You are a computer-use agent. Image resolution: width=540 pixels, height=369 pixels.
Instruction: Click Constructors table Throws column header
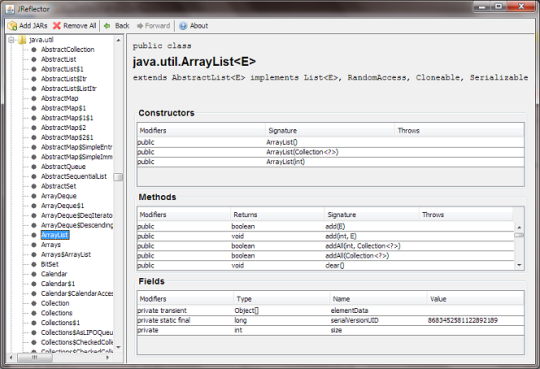(x=459, y=131)
